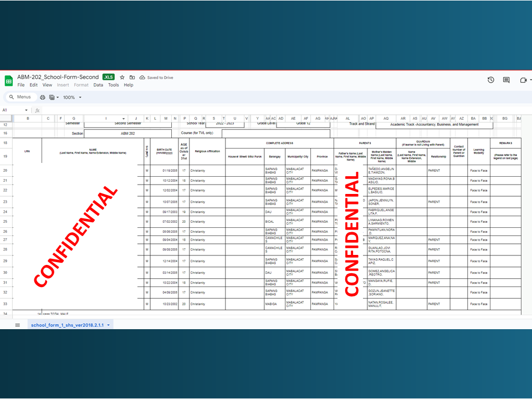This screenshot has height=399, width=532.
Task: Open the Help menu
Action: (x=128, y=85)
